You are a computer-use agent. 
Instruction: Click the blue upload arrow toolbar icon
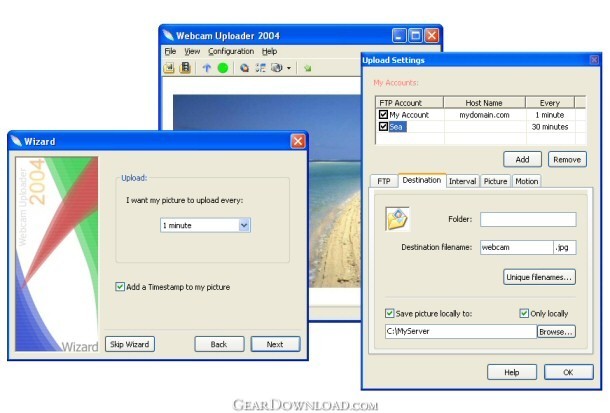point(207,68)
